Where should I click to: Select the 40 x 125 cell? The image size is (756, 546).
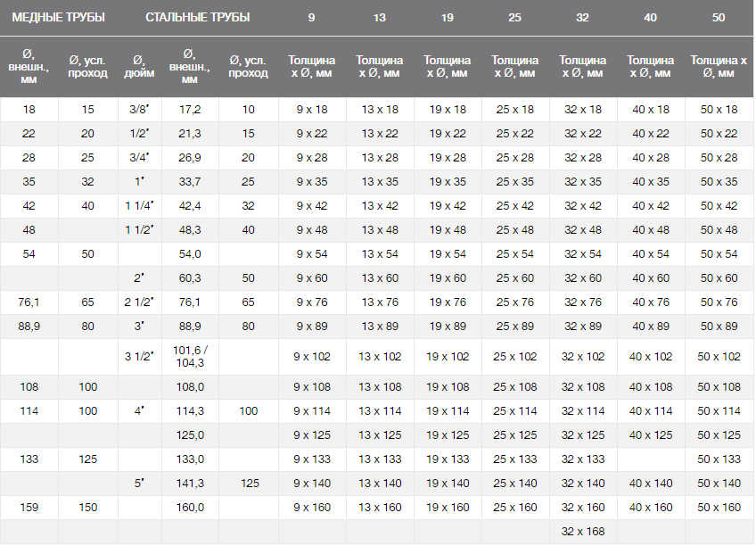pyautogui.click(x=651, y=435)
